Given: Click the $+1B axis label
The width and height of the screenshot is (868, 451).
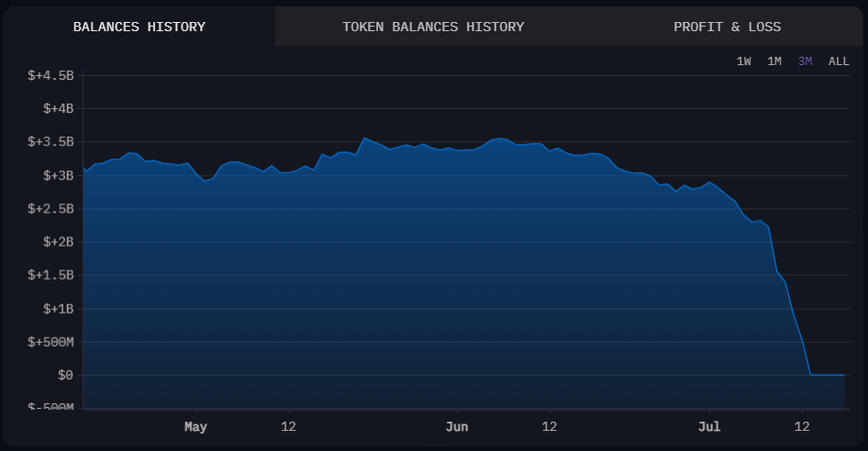Looking at the screenshot, I should pyautogui.click(x=59, y=309).
